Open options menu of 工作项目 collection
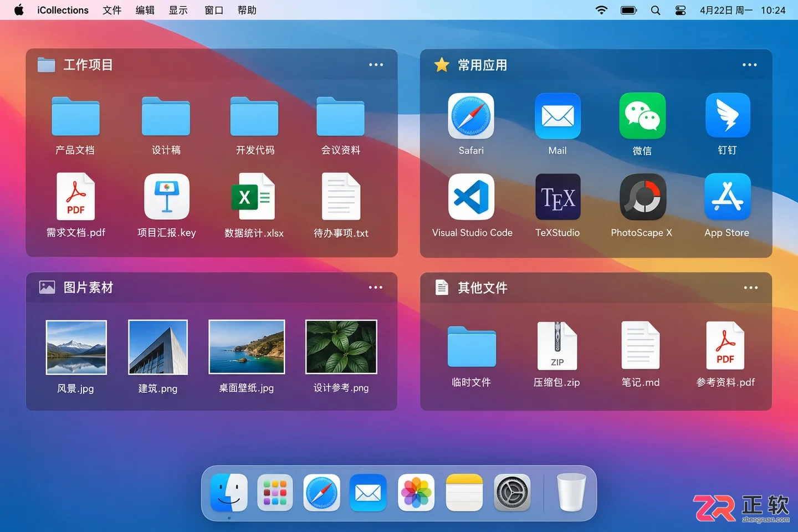 pos(376,65)
